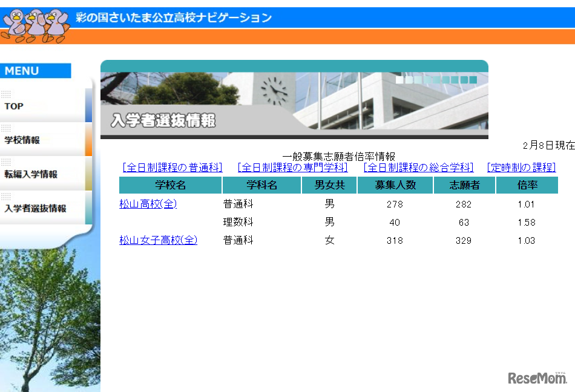Select the 1.03 ratio cell
Screen dimensions: 575x392
527,241
